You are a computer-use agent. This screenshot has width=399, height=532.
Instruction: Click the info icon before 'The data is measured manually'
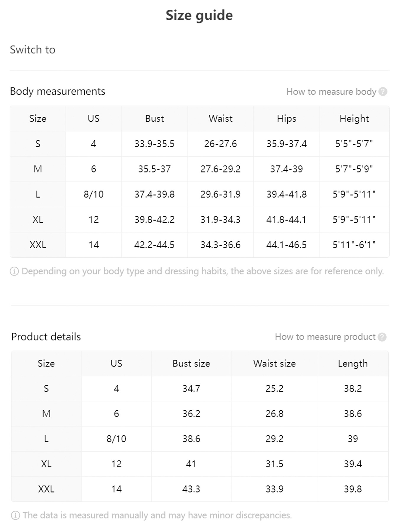coord(15,515)
